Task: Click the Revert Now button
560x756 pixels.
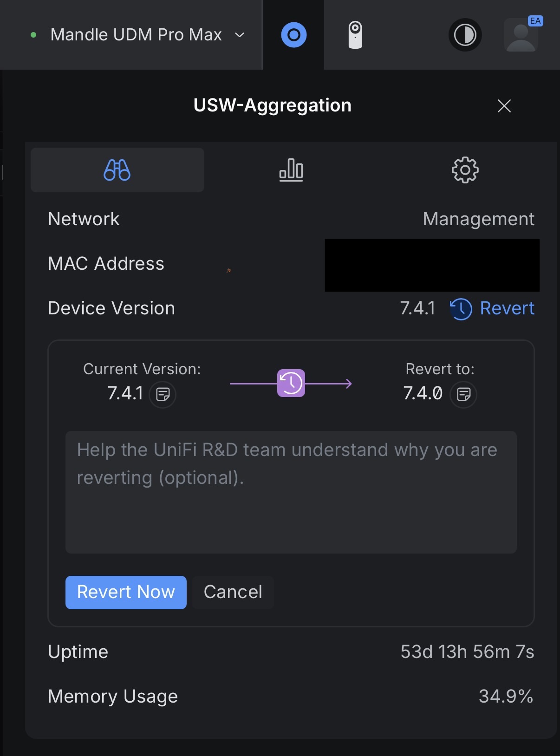Action: click(126, 593)
